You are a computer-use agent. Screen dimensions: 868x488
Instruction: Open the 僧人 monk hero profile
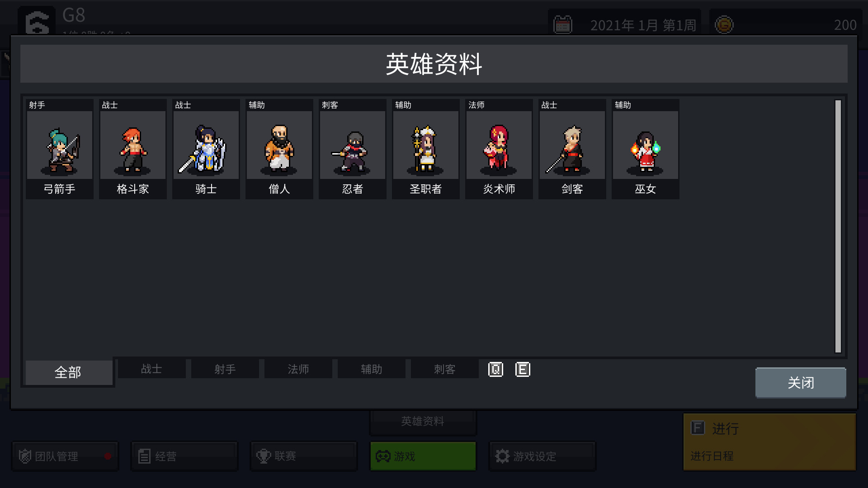click(279, 149)
